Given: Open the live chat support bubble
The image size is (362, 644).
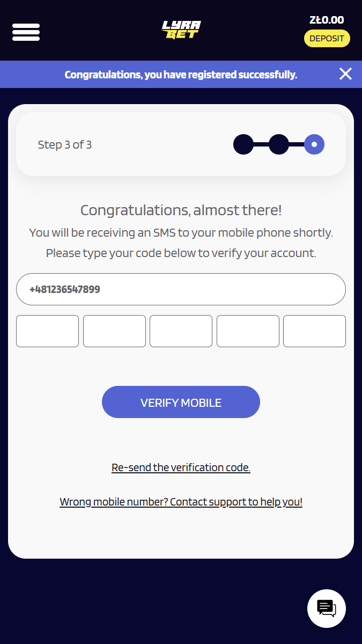Looking at the screenshot, I should pos(327,609).
